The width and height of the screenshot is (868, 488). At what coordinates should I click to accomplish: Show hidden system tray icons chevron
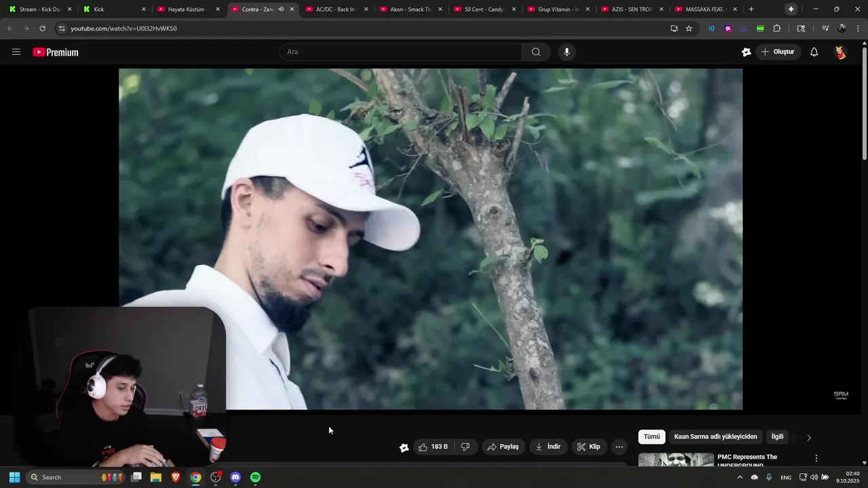pyautogui.click(x=740, y=477)
